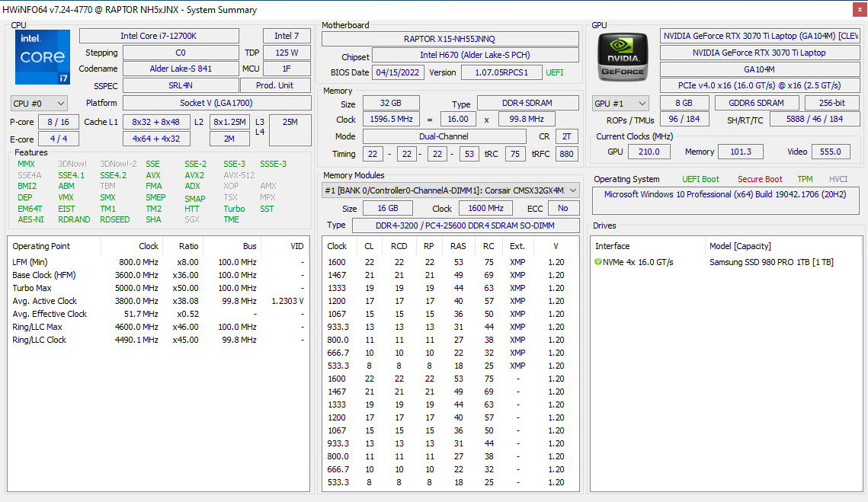Select the Base Clock (HFM) row
Screen dimensions: 868x502
(159, 275)
